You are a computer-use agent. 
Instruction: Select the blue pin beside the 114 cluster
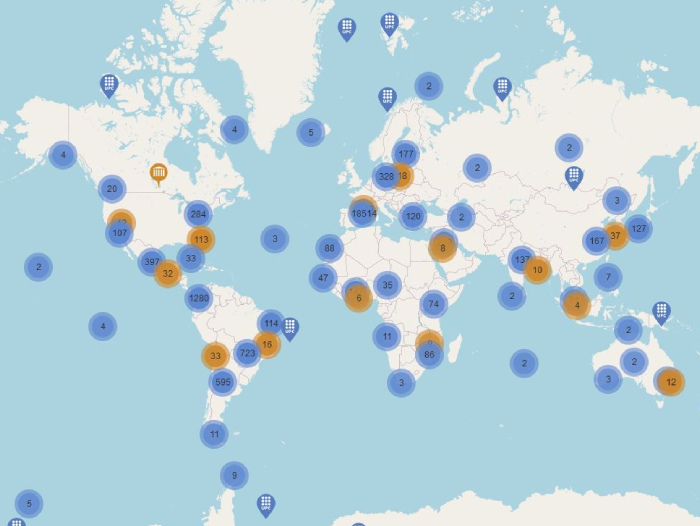(290, 327)
